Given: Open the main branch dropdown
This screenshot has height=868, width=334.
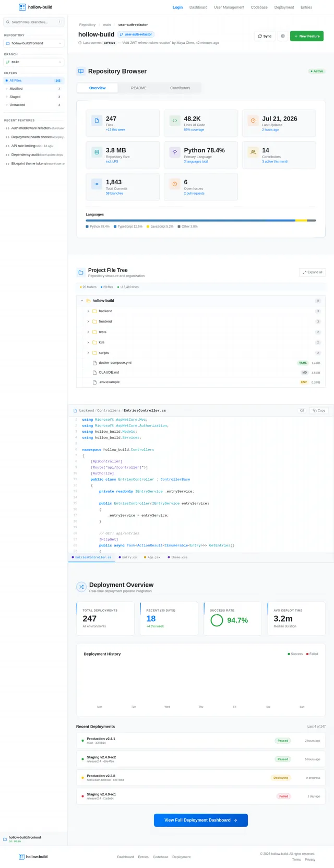Looking at the screenshot, I should pos(34,62).
